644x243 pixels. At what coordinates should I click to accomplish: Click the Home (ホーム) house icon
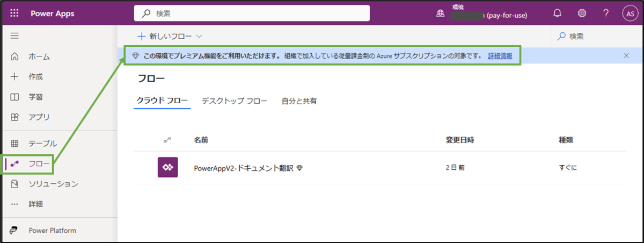coord(14,56)
